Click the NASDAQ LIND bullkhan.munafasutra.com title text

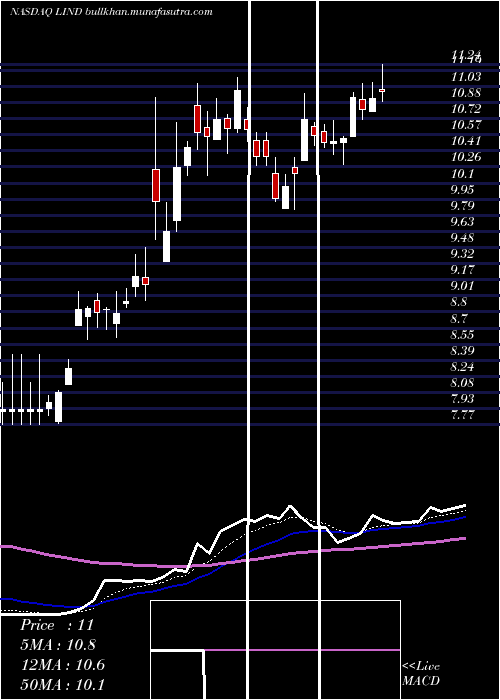[111, 12]
